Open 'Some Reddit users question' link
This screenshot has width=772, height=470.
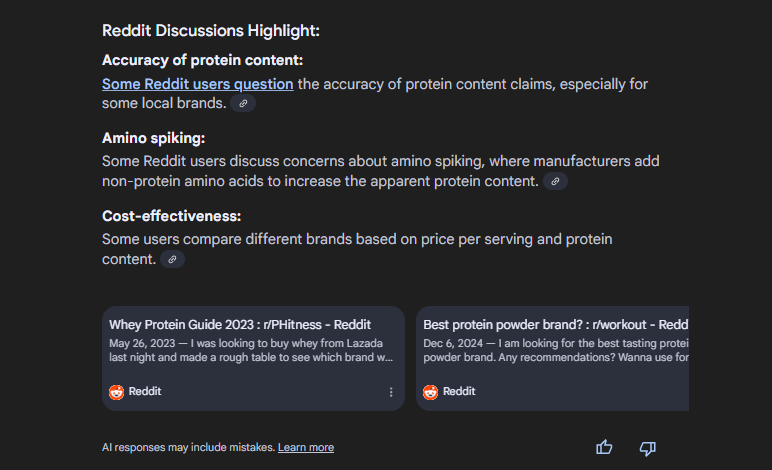click(x=197, y=84)
